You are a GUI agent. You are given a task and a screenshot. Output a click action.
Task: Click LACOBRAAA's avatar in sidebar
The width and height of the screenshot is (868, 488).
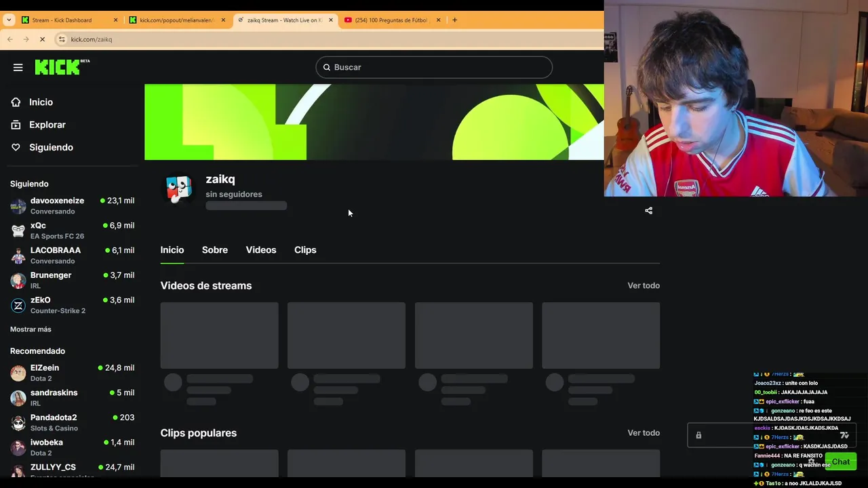(x=18, y=256)
